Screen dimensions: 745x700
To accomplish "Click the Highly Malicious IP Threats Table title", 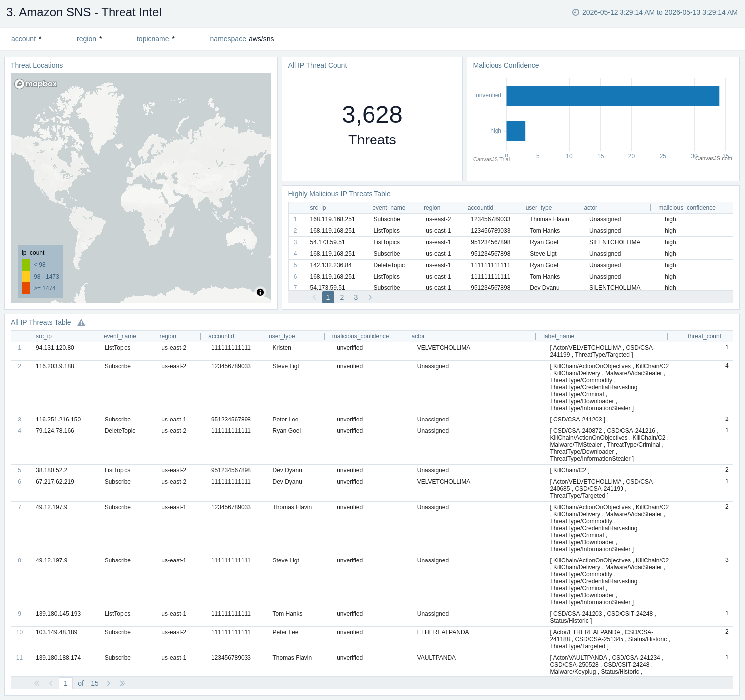I will coord(339,194).
